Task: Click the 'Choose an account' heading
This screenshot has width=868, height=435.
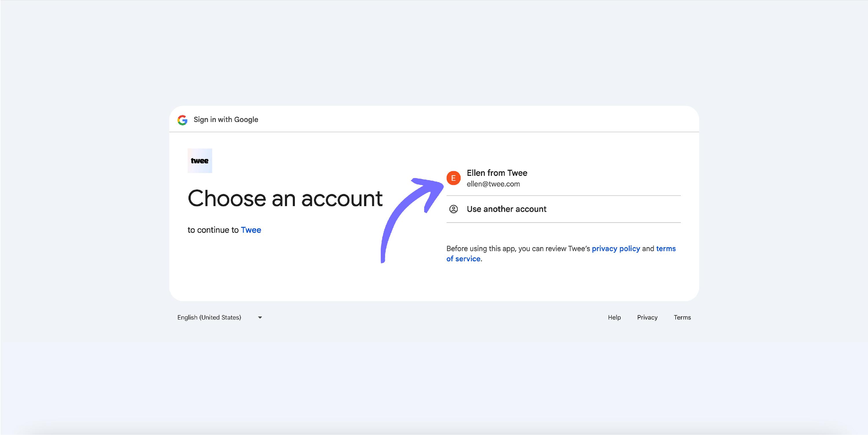Action: point(285,198)
